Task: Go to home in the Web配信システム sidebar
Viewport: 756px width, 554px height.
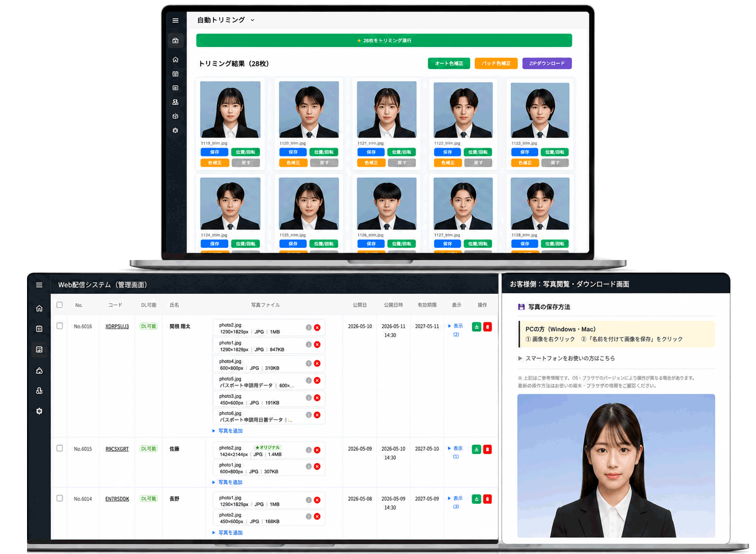Action: point(39,308)
